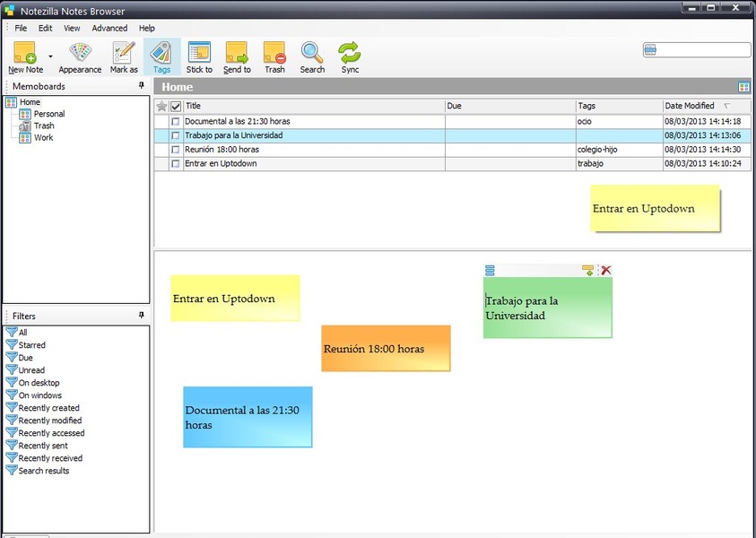
Task: Click the Send to icon
Action: tap(237, 52)
